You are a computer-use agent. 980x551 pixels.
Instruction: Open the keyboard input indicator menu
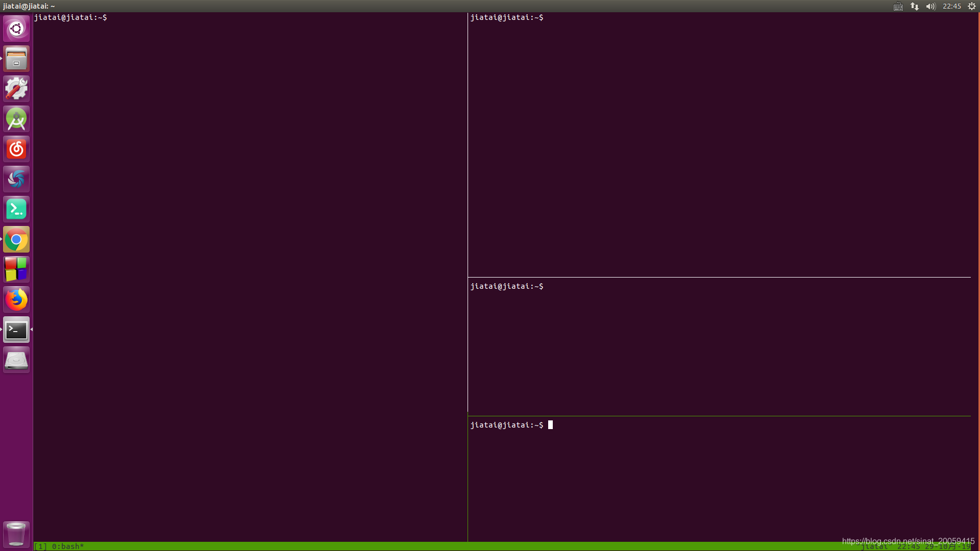(x=898, y=6)
